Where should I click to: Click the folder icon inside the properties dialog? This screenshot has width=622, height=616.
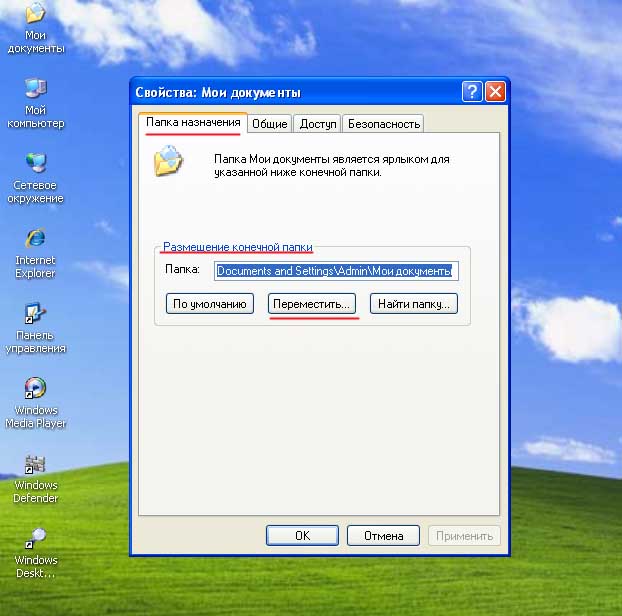click(x=168, y=161)
